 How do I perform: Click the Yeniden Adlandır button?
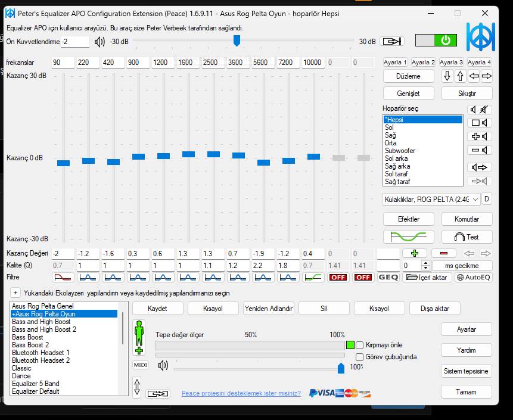[269, 309]
